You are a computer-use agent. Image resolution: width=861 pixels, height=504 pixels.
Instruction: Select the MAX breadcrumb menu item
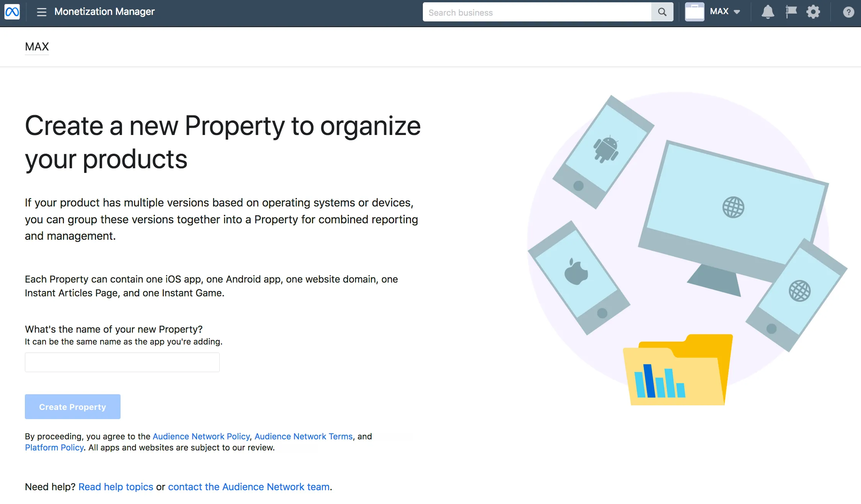[37, 46]
